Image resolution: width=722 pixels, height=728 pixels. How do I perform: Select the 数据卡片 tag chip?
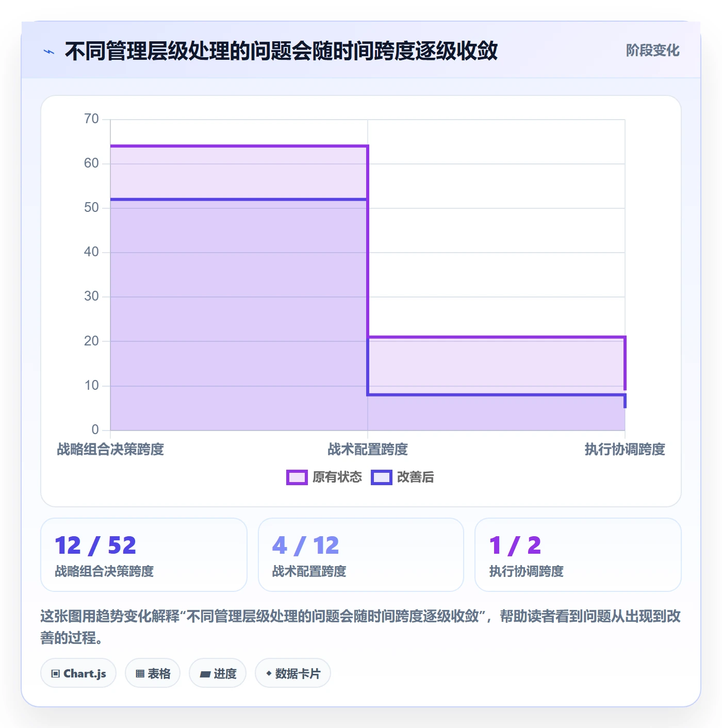[x=293, y=673]
